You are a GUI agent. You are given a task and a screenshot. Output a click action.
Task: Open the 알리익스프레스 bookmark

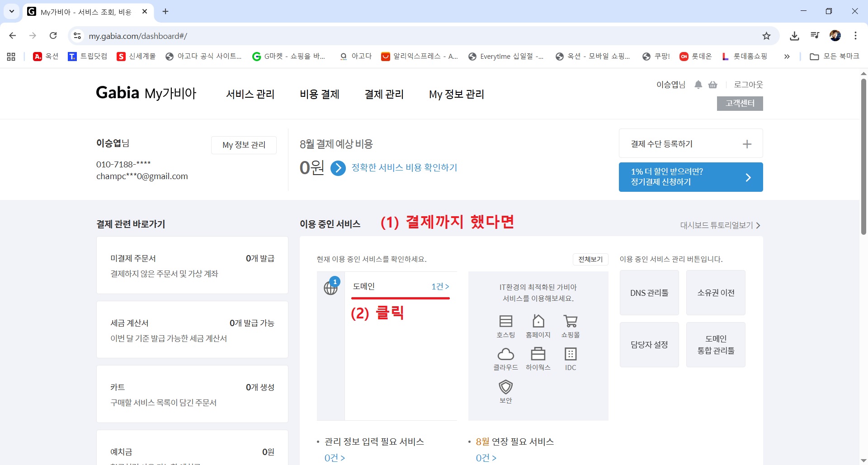pyautogui.click(x=420, y=57)
